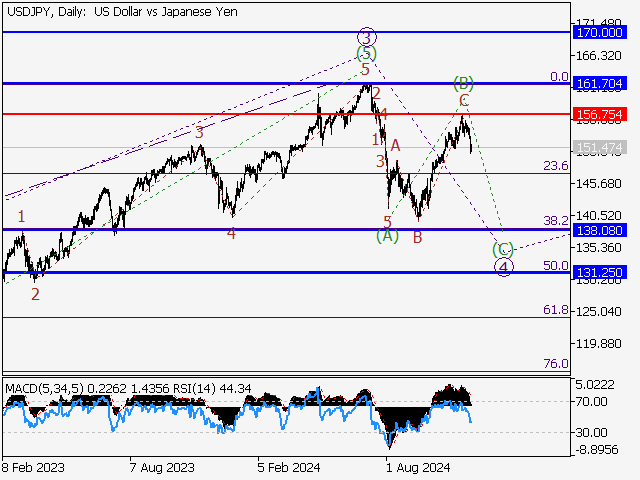Screen dimensions: 640x480
Task: Click the blue circled wave 3 marker
Action: pyautogui.click(x=367, y=35)
